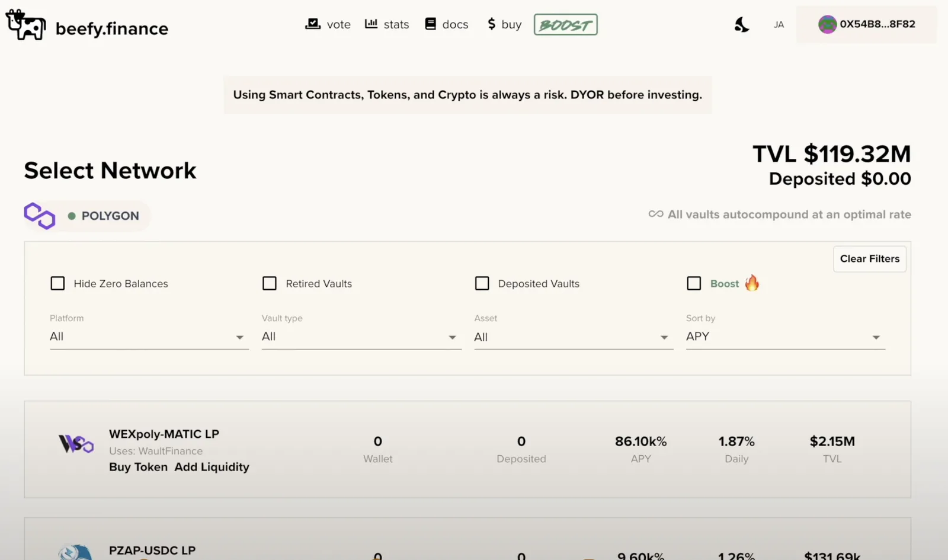Click Buy Token for WEXpoly-MATIC LP
Image resolution: width=948 pixels, height=560 pixels.
[138, 467]
